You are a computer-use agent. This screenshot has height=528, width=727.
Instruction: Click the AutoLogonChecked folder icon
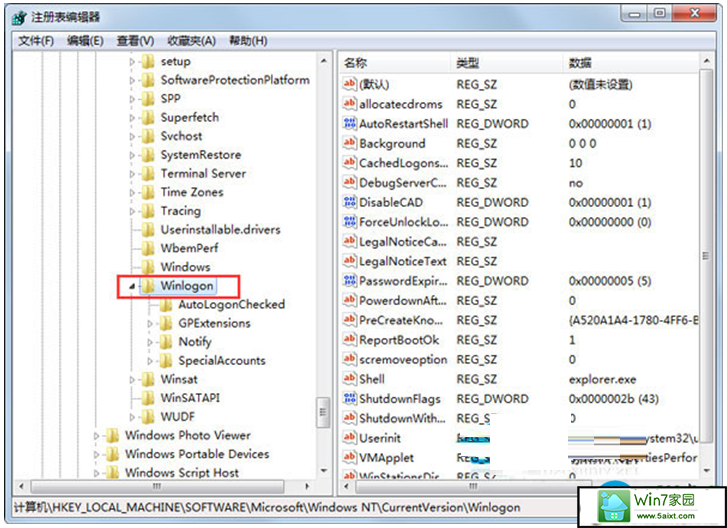coord(166,305)
